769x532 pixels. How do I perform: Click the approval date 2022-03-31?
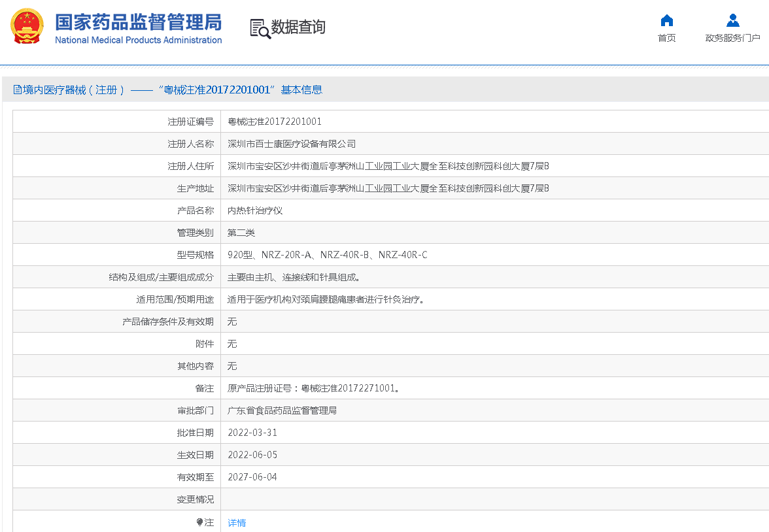pos(252,433)
